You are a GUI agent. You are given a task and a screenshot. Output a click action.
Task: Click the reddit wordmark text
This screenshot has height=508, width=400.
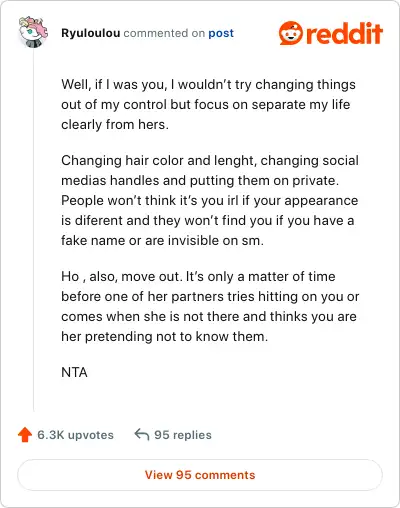[x=344, y=33]
